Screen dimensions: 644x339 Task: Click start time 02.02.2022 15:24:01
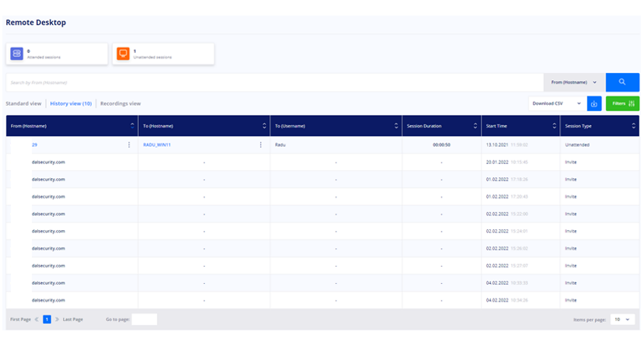(506, 231)
